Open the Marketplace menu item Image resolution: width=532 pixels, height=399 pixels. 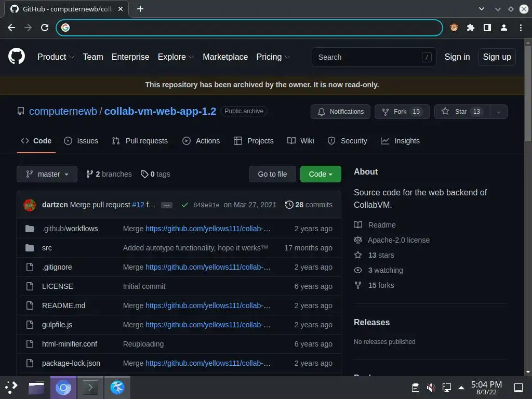pyautogui.click(x=225, y=57)
